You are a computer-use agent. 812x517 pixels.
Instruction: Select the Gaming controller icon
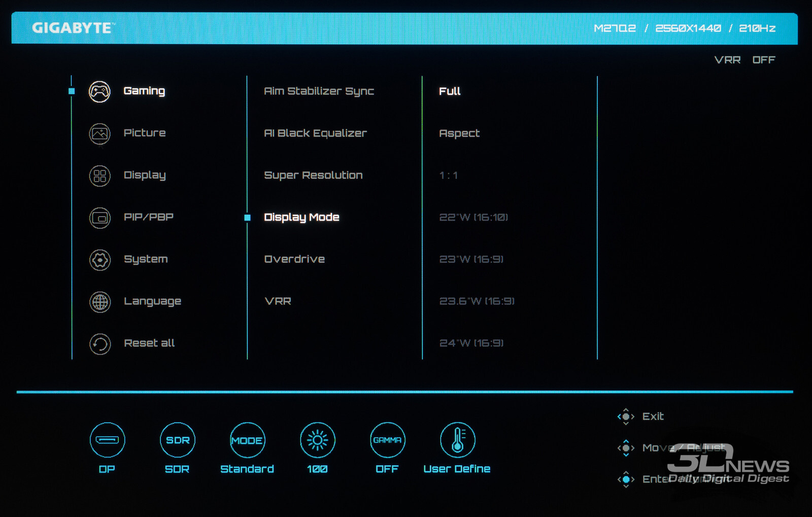(x=99, y=92)
